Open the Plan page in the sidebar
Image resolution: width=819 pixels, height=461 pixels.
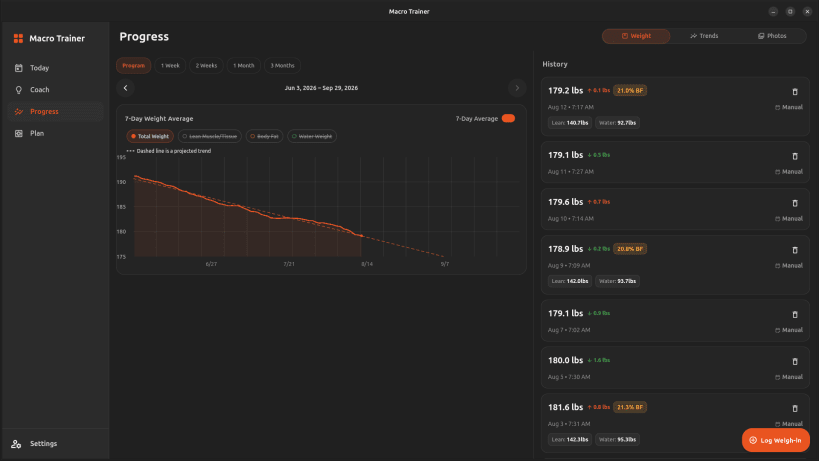point(55,134)
